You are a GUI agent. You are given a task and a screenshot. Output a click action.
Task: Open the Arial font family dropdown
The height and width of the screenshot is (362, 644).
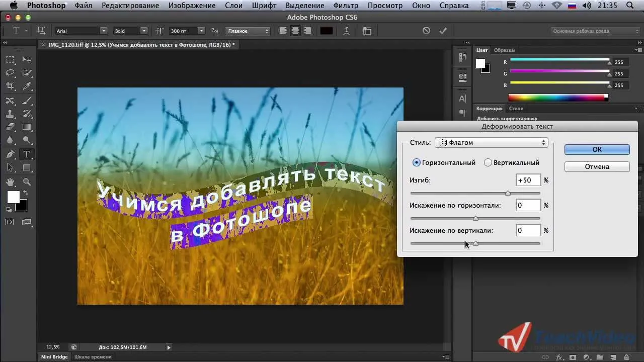[81, 31]
